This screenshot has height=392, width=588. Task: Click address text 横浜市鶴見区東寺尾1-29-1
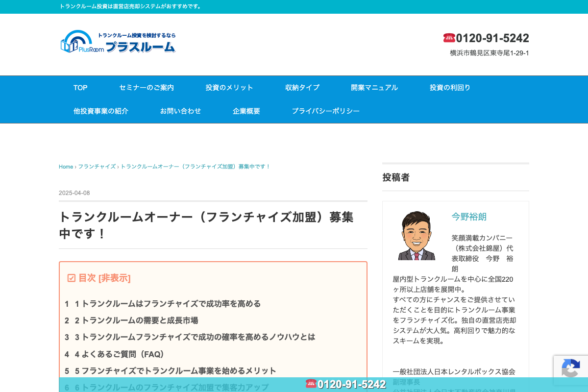click(x=490, y=53)
